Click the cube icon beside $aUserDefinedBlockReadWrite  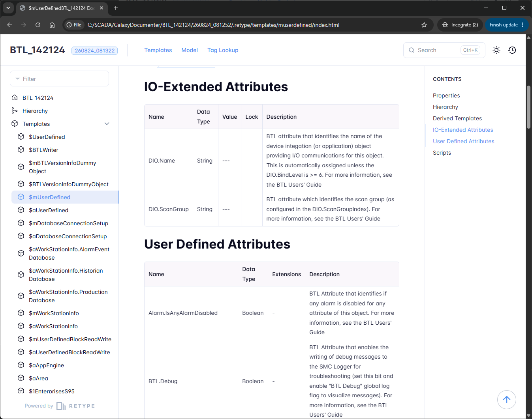point(21,352)
